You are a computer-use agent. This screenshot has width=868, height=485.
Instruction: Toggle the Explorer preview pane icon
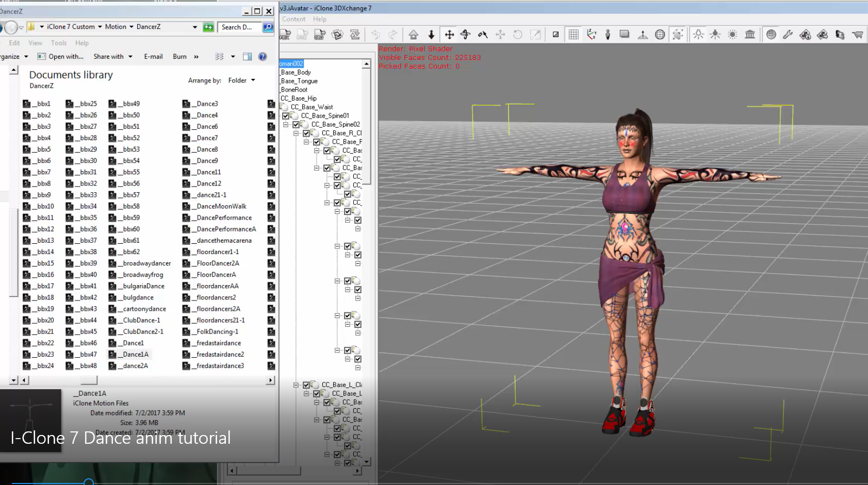(248, 57)
